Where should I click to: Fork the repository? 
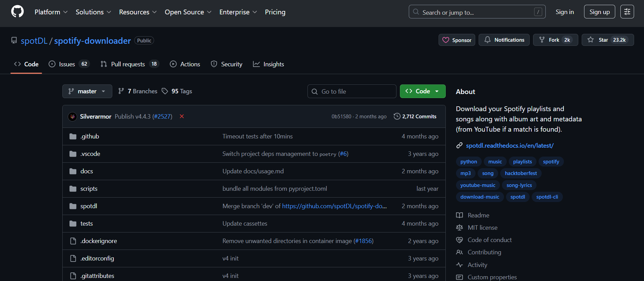(555, 40)
